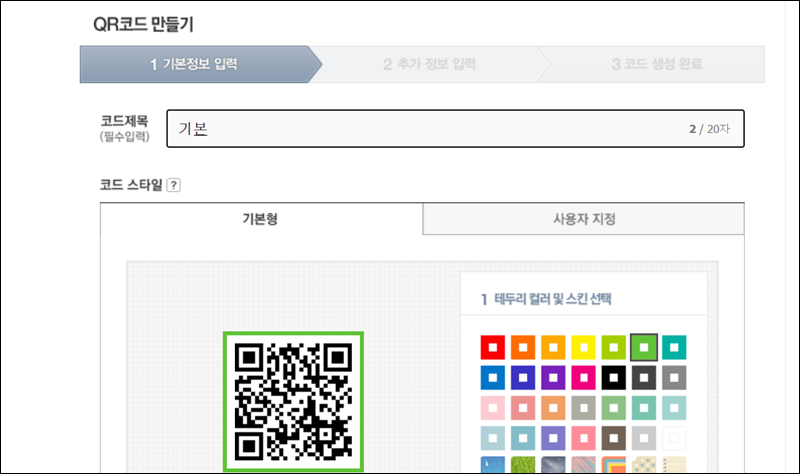Viewport: 800px width, 474px height.
Task: Choose the brown border color swatch
Action: [x=613, y=438]
